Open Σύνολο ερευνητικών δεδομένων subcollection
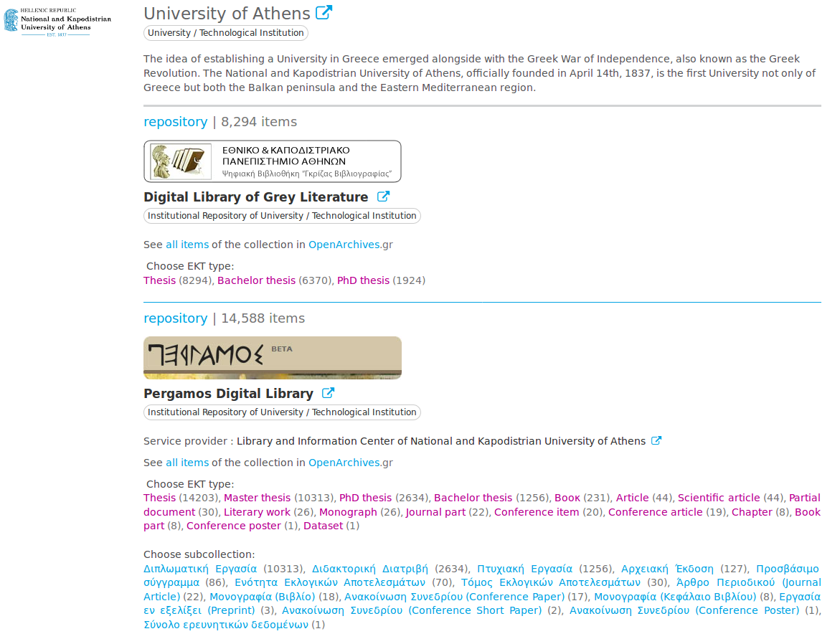Screen dimensions: 840x639 [x=225, y=625]
